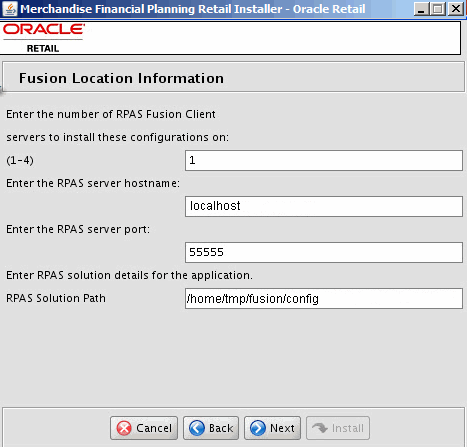Click 'Enter RPAS solution details for the application.' text
The width and height of the screenshot is (467, 447).
[129, 275]
